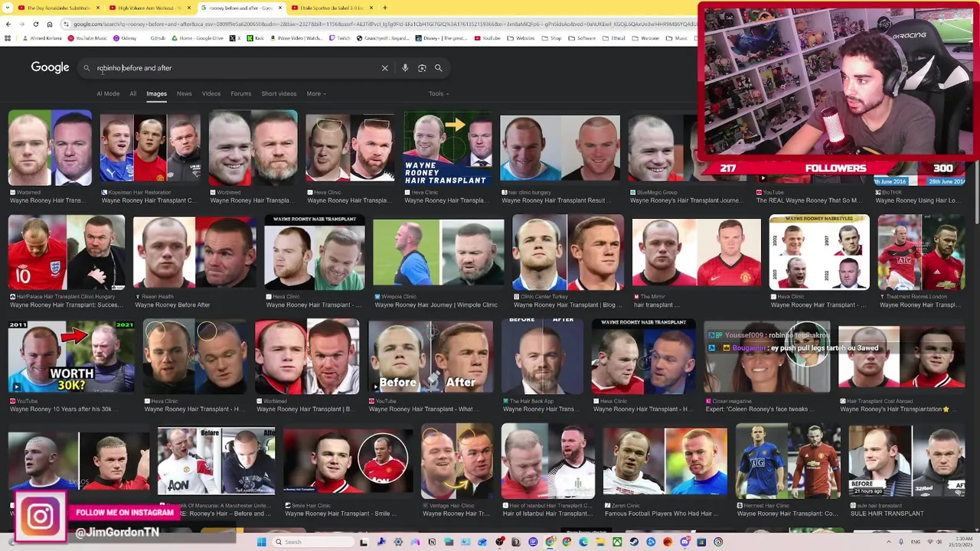Clear the Google search box with the X

tap(384, 68)
